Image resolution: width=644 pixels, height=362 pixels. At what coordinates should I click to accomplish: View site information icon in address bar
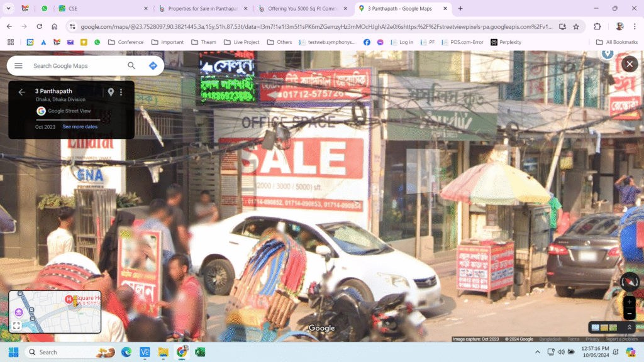pyautogui.click(x=72, y=26)
